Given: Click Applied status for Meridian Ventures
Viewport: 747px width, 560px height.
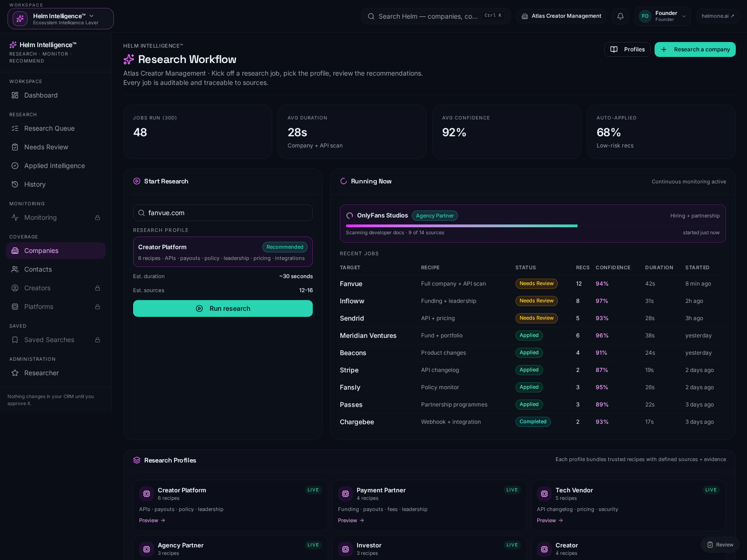Looking at the screenshot, I should (529, 336).
